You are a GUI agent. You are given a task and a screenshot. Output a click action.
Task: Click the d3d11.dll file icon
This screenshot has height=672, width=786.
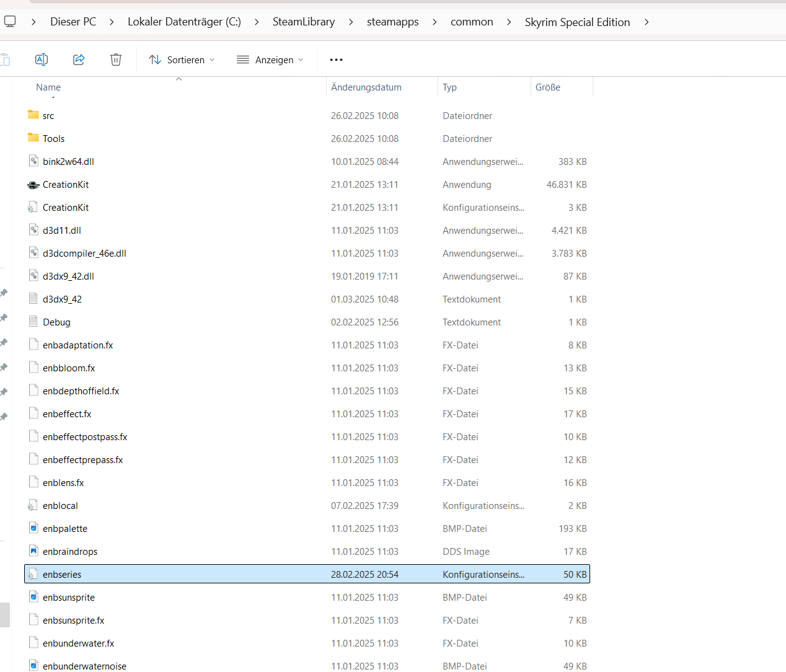33,230
